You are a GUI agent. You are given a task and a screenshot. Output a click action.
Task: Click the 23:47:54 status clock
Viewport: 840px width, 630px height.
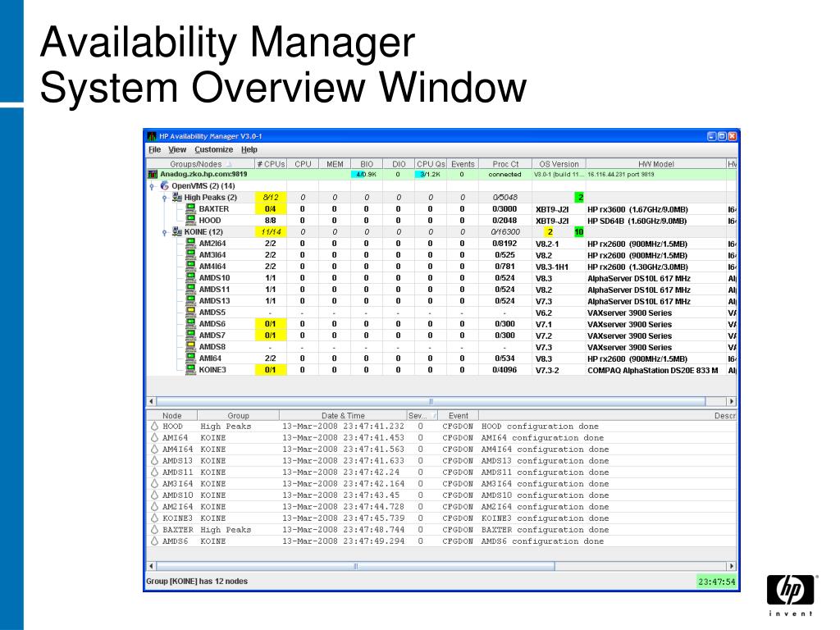click(x=717, y=582)
